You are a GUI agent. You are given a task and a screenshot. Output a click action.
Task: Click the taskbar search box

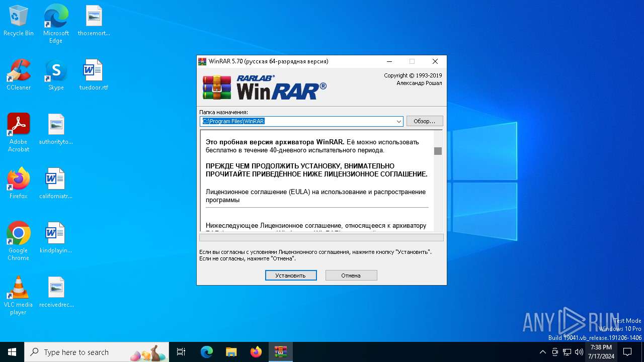pos(98,352)
